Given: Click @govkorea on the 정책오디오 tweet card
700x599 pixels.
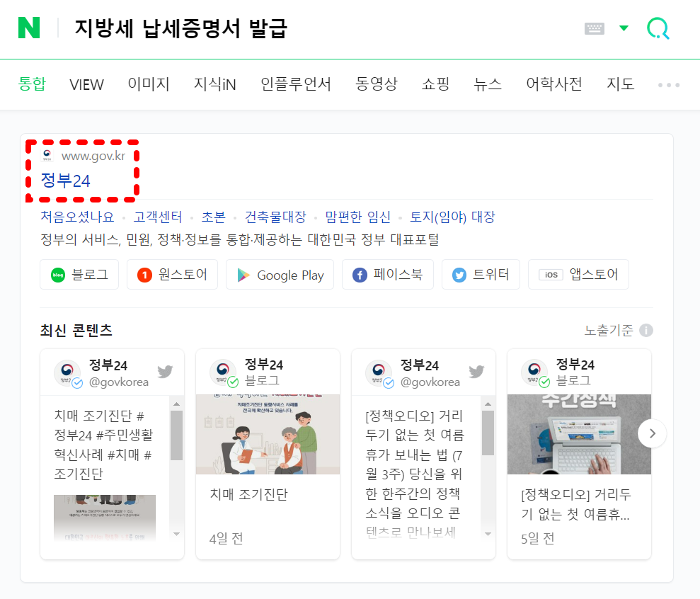Looking at the screenshot, I should pyautogui.click(x=430, y=382).
